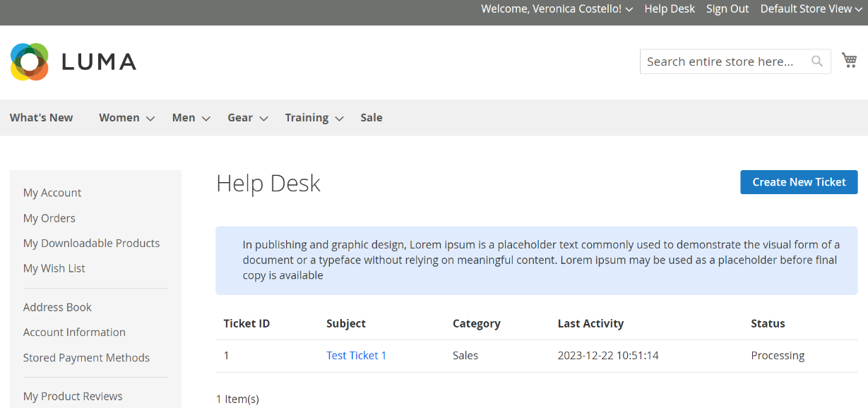Image resolution: width=868 pixels, height=408 pixels.
Task: Click the Luma store logo
Action: pyautogui.click(x=73, y=61)
